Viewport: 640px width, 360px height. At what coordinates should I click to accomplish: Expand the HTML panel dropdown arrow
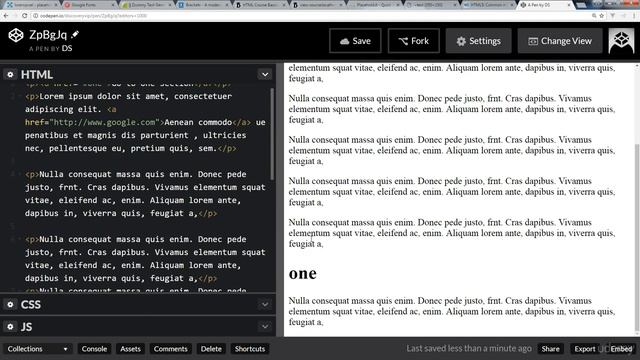point(265,74)
